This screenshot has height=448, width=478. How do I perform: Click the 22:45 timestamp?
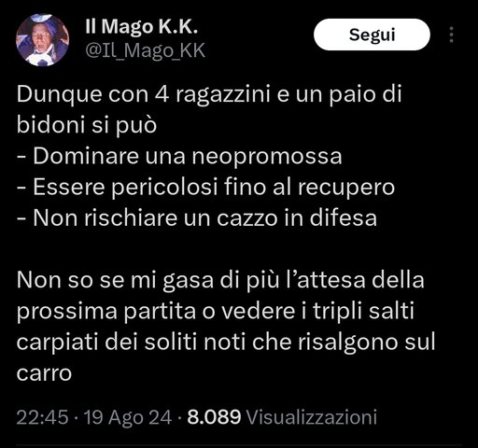point(42,417)
